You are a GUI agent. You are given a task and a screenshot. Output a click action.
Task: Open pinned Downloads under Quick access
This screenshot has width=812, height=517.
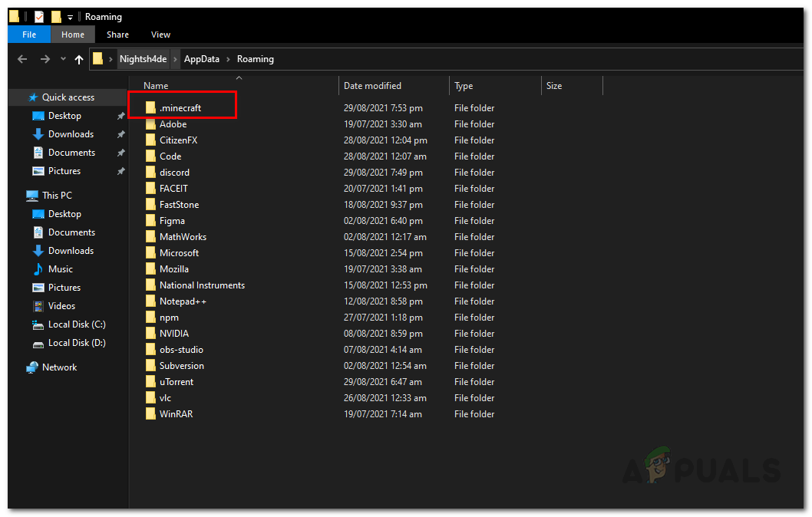click(71, 134)
